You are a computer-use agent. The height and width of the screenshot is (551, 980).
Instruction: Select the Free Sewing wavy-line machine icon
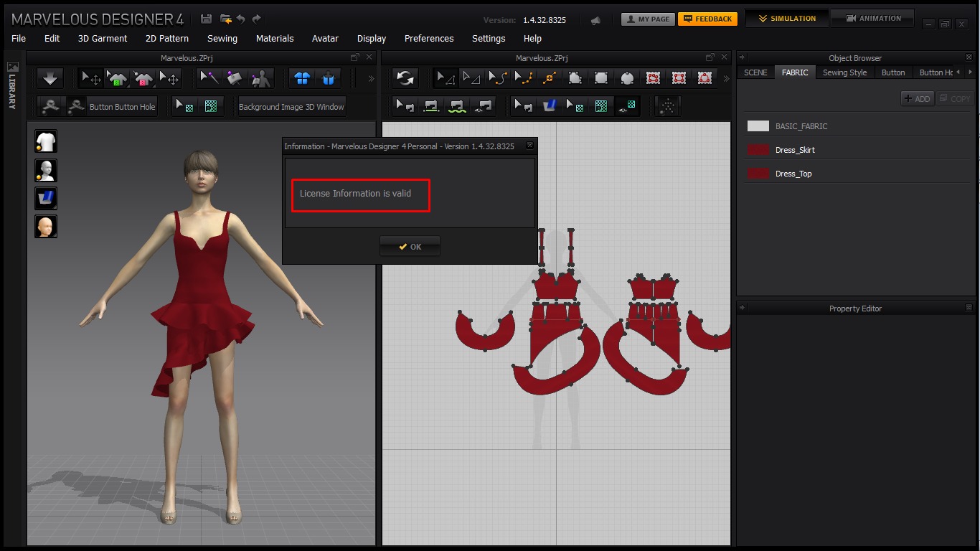pos(457,107)
